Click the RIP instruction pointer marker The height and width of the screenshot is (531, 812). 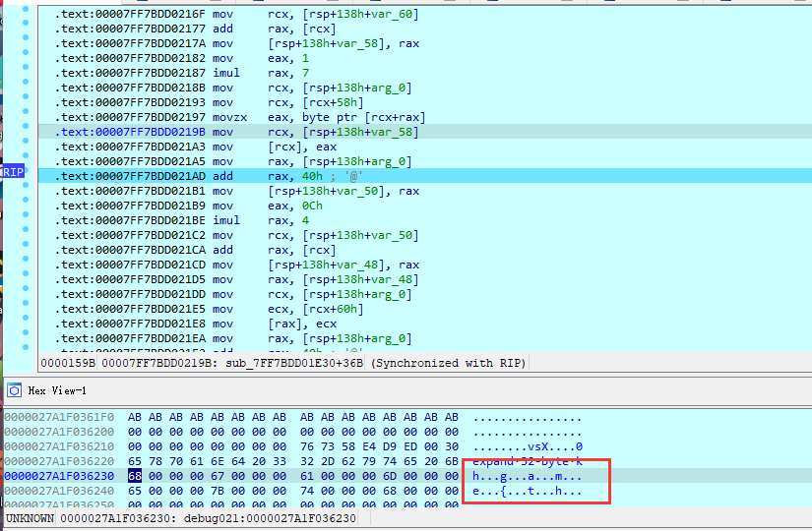pos(13,171)
